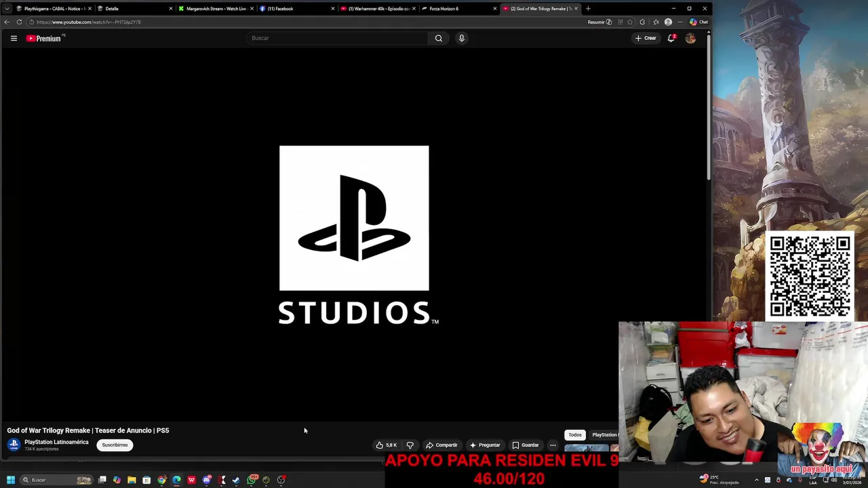Select the Todos filter chip
The width and height of the screenshot is (868, 488).
[575, 434]
